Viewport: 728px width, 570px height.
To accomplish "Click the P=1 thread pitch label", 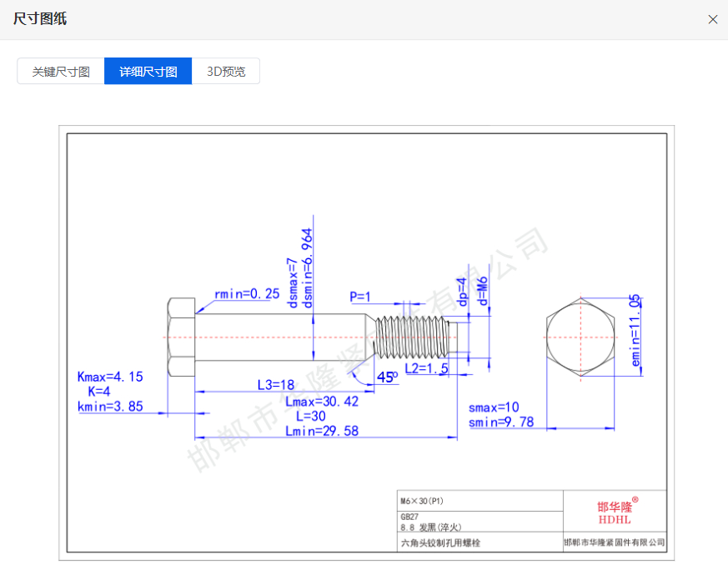I will pyautogui.click(x=359, y=297).
